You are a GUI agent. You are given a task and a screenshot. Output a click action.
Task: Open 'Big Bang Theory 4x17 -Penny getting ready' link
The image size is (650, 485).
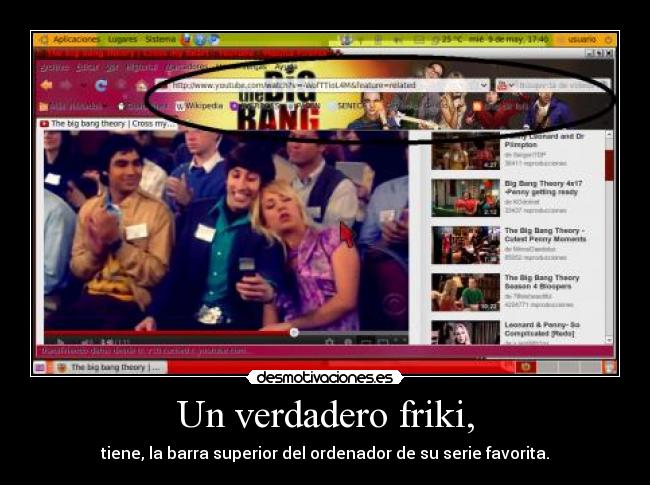coord(543,187)
